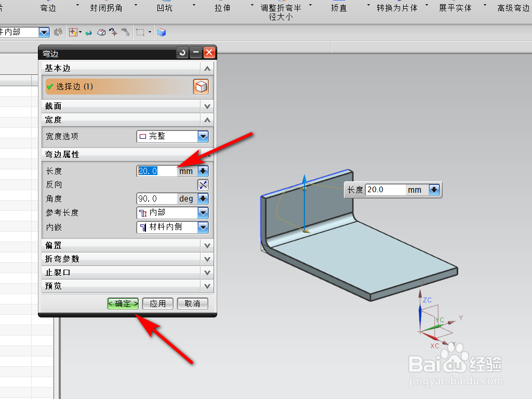Expand the 偏置 section

[x=207, y=246]
